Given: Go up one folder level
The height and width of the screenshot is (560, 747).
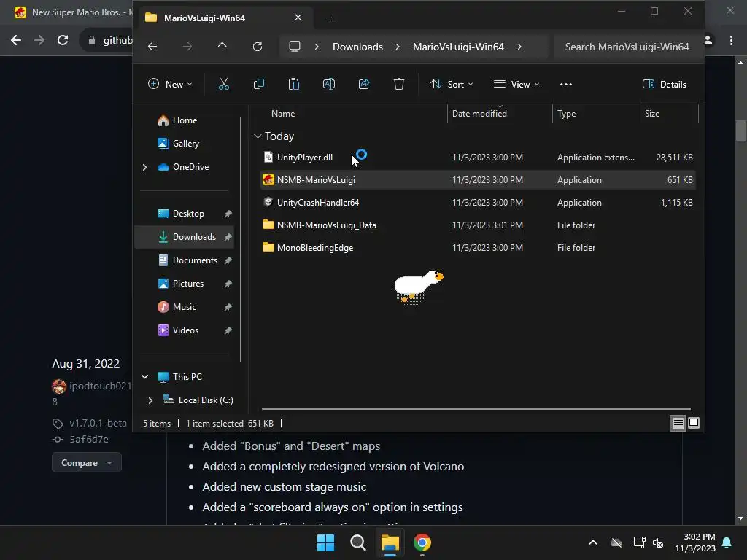Looking at the screenshot, I should (x=222, y=46).
